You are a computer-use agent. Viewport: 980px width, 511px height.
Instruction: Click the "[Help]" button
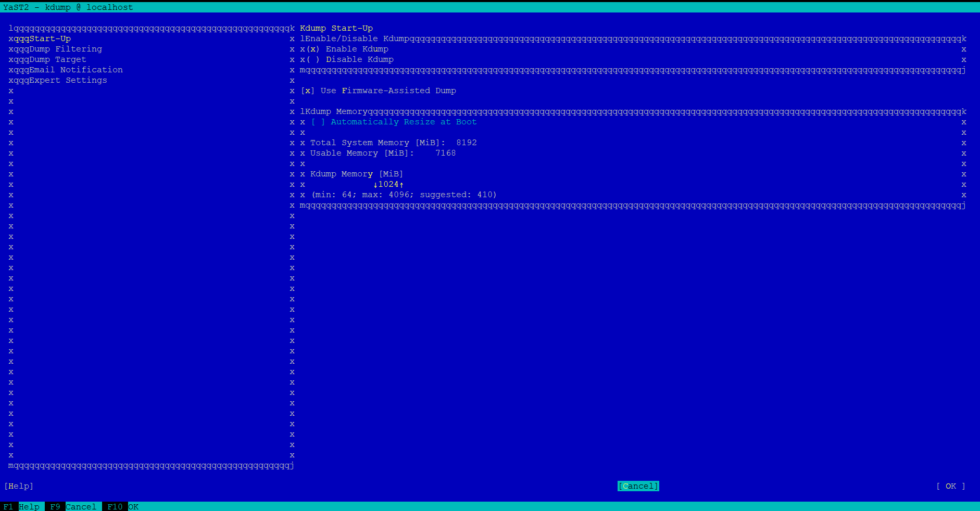(18, 486)
